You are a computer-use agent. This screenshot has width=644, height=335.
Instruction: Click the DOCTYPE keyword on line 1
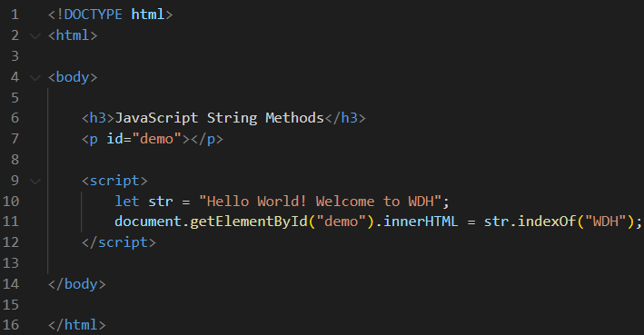[x=94, y=15]
